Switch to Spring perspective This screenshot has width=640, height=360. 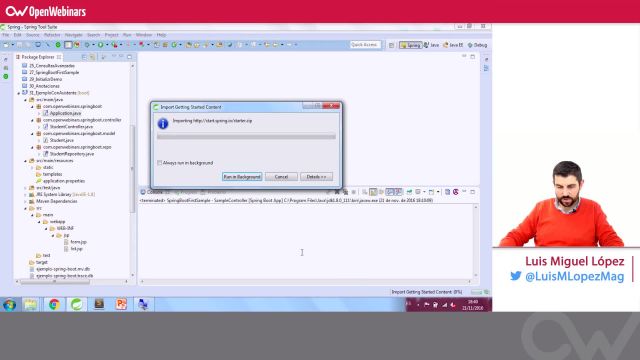410,45
